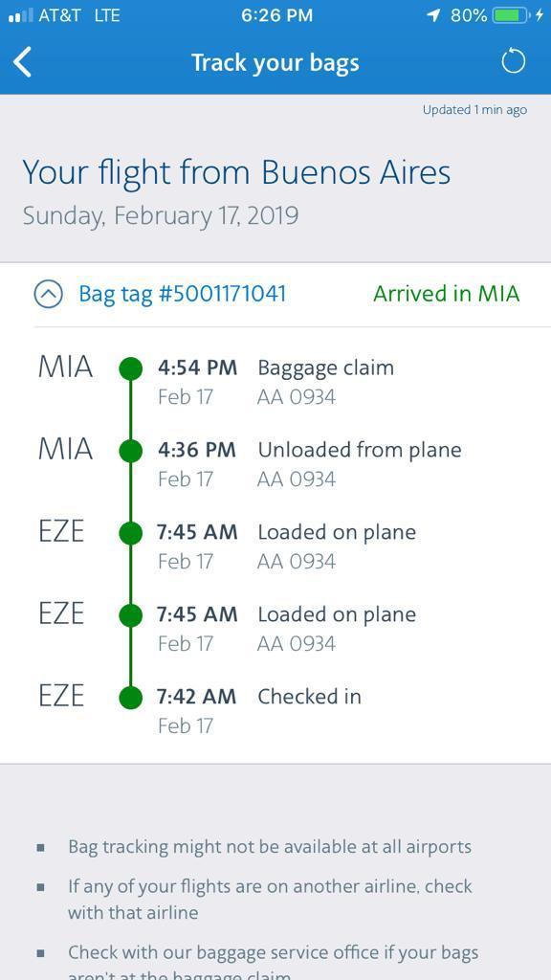Tap Checked in event text
This screenshot has height=980, width=551.
pyautogui.click(x=309, y=697)
